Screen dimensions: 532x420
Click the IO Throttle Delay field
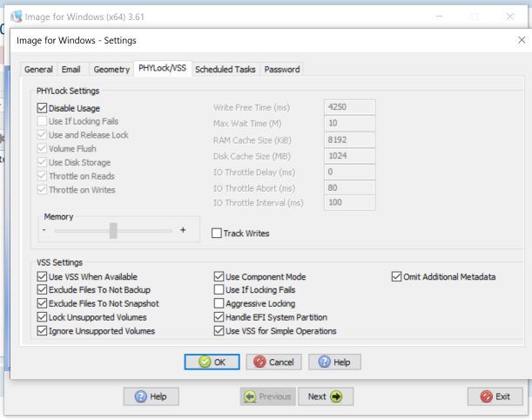[x=350, y=172]
